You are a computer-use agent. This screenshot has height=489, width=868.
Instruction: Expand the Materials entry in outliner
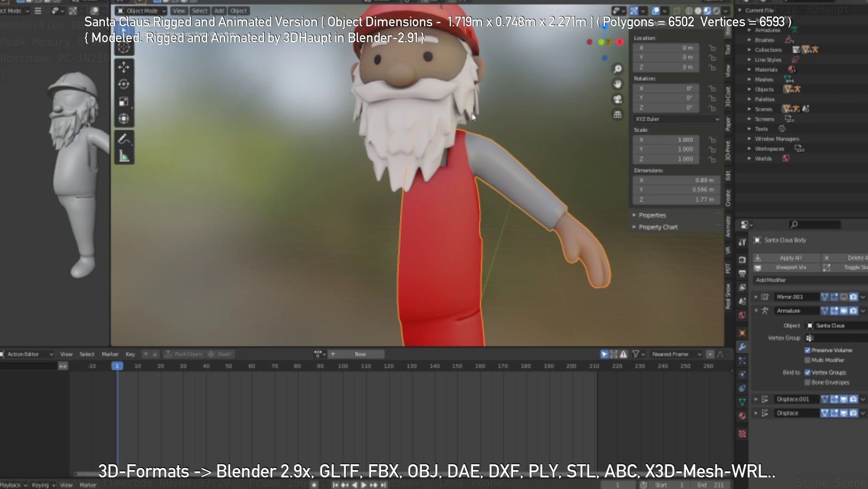(749, 70)
